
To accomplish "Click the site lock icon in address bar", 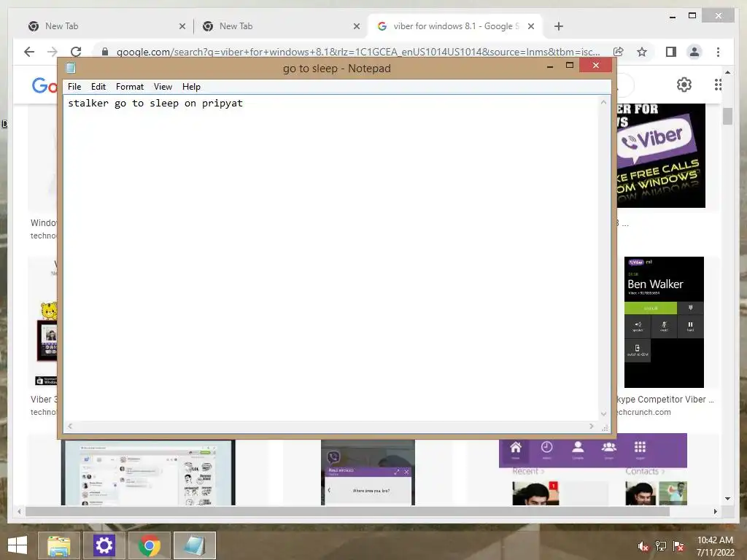I will [105, 52].
